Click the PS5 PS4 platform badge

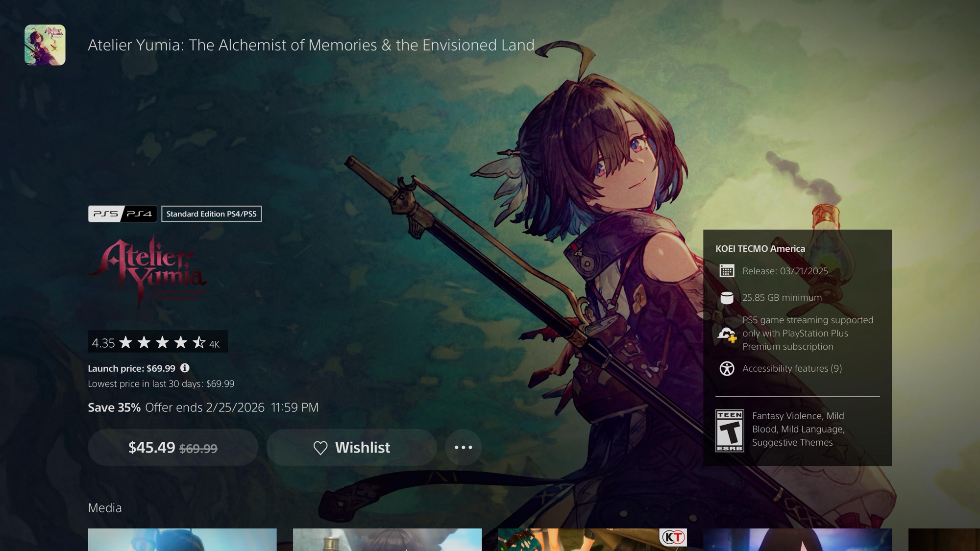[x=122, y=214]
